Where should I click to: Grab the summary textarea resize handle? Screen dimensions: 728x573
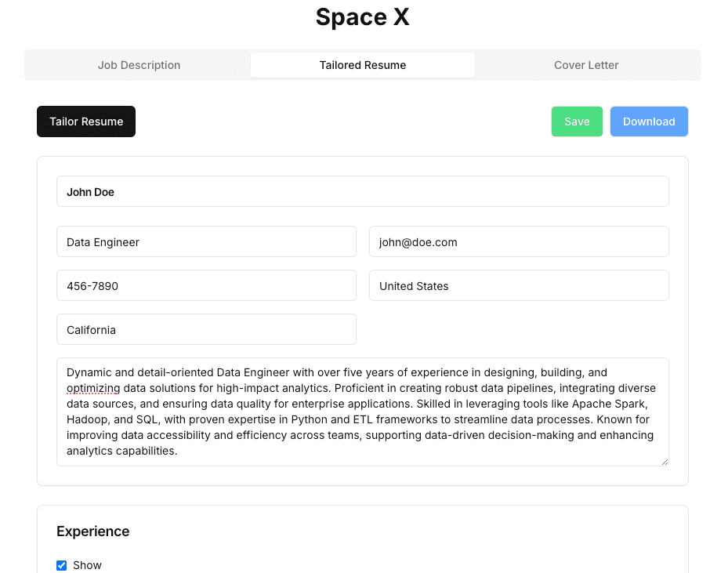pyautogui.click(x=665, y=462)
